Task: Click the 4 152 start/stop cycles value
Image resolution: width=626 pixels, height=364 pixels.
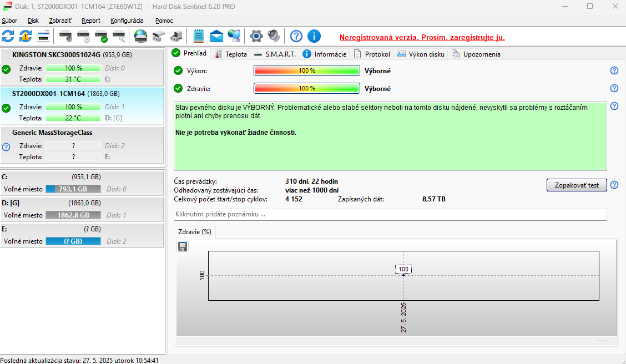Action: tap(294, 199)
